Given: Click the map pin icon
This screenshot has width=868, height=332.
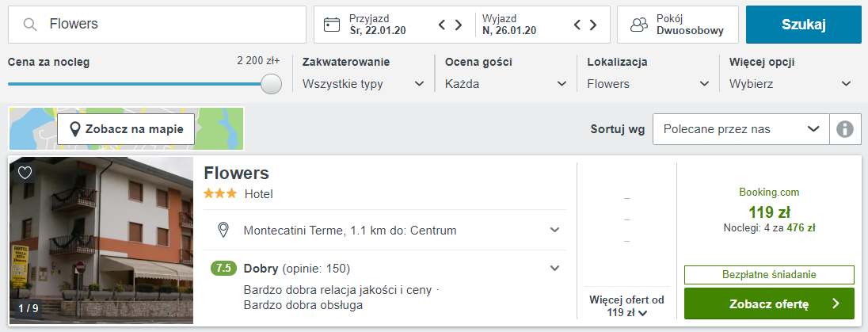Looking at the screenshot, I should pos(74,129).
